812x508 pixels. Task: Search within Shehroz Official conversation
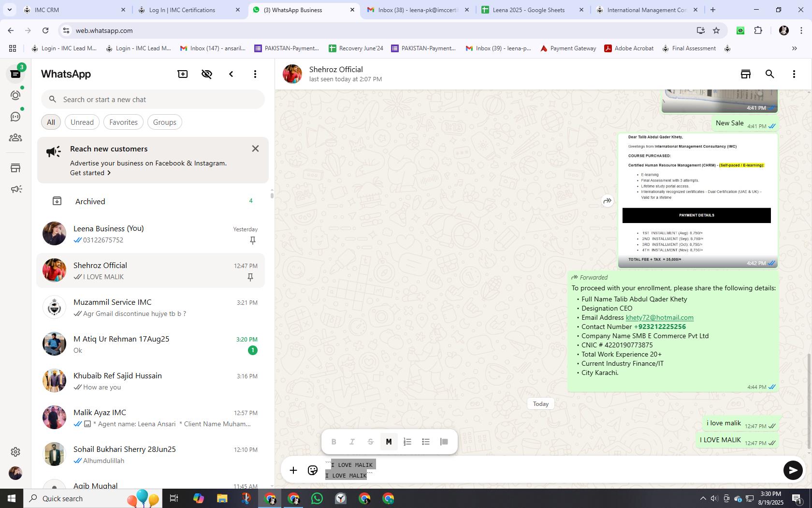(770, 74)
